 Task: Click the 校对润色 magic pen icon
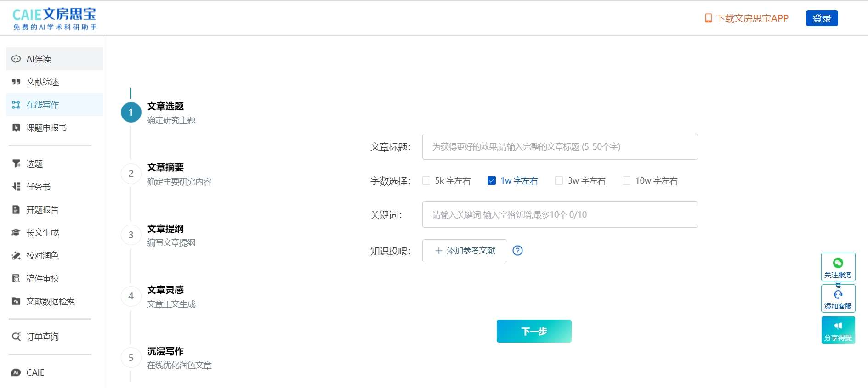(16, 256)
